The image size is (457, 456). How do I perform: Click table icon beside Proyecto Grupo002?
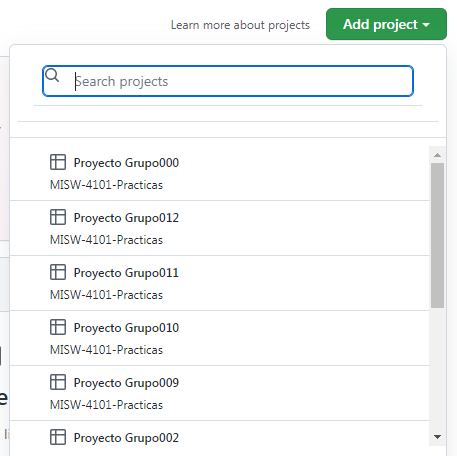click(58, 437)
